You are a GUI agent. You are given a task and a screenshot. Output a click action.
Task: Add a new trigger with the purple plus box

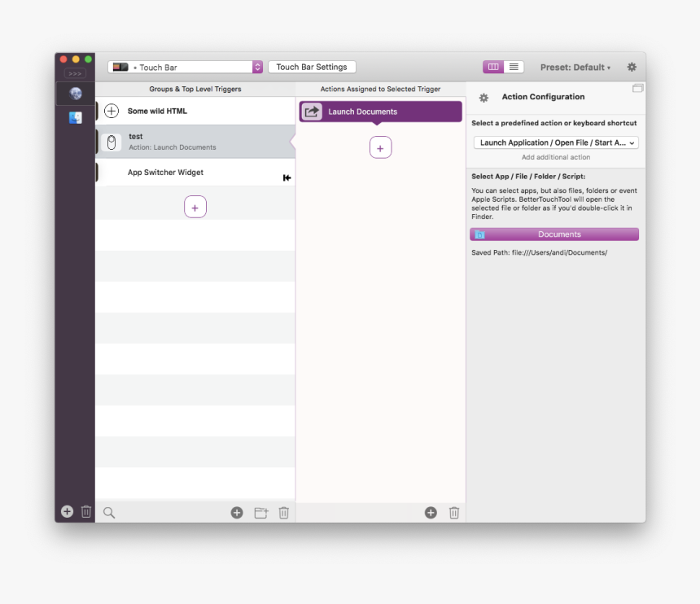[195, 207]
